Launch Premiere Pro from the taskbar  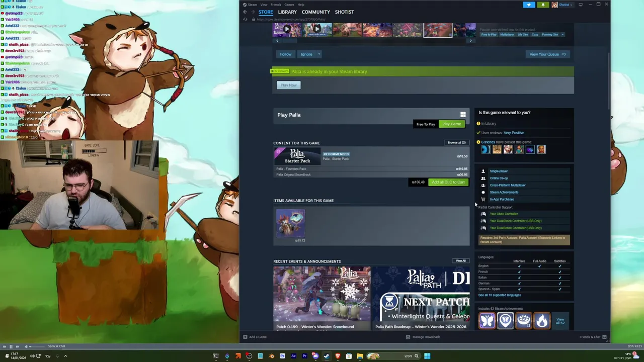tap(304, 356)
